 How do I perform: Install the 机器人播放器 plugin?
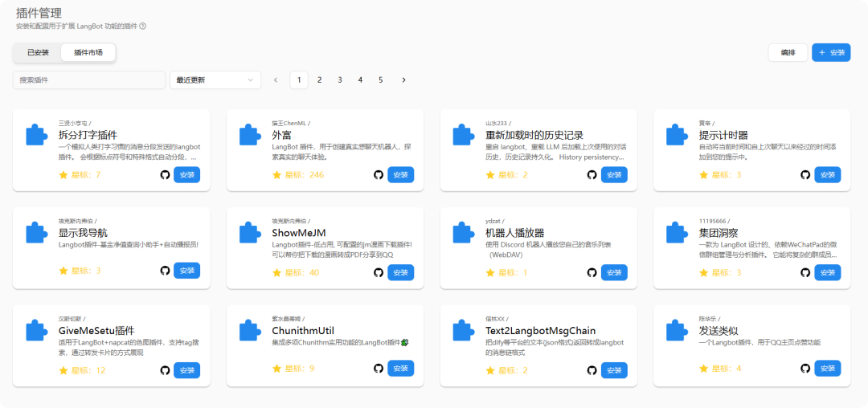tap(615, 272)
